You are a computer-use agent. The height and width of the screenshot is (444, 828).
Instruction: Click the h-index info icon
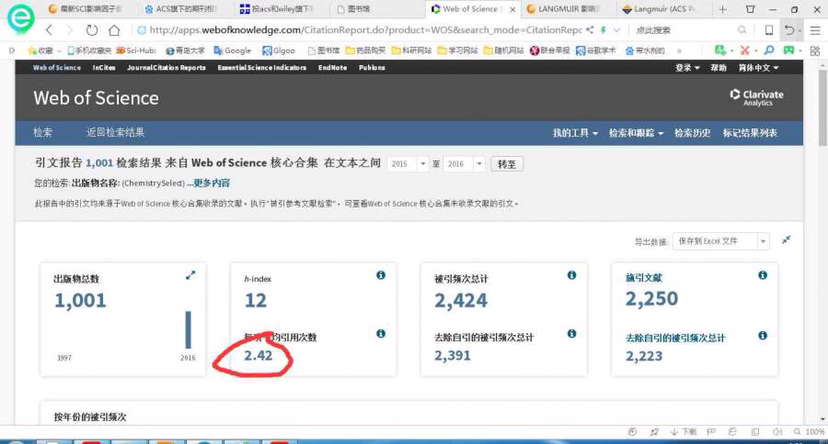click(381, 276)
